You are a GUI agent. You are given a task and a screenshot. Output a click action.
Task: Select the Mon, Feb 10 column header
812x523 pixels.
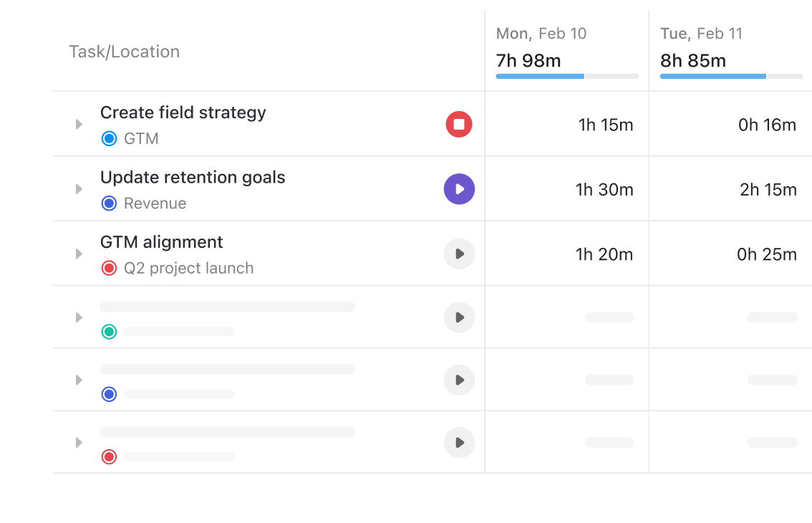pos(541,34)
